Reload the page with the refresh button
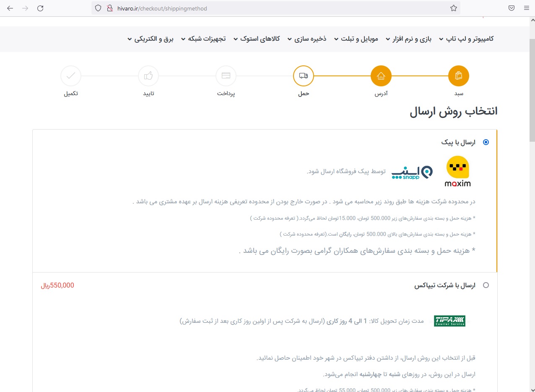 pos(40,8)
